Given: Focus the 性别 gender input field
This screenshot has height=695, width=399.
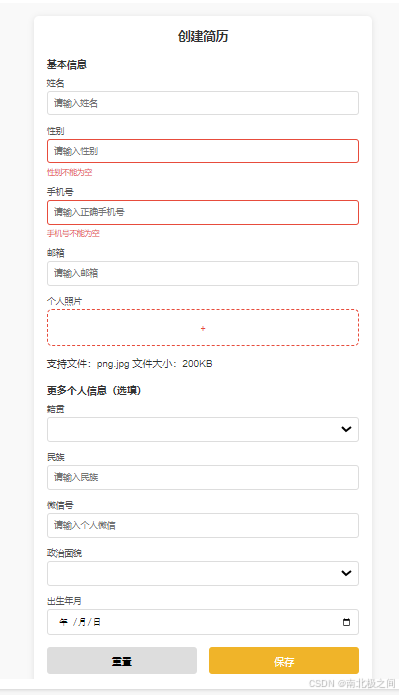Looking at the screenshot, I should click(203, 151).
